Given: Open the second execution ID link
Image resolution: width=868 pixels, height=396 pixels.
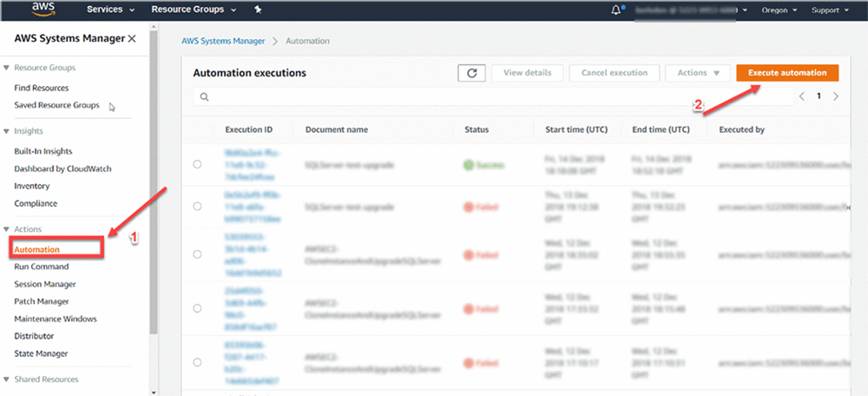Looking at the screenshot, I should (x=253, y=208).
